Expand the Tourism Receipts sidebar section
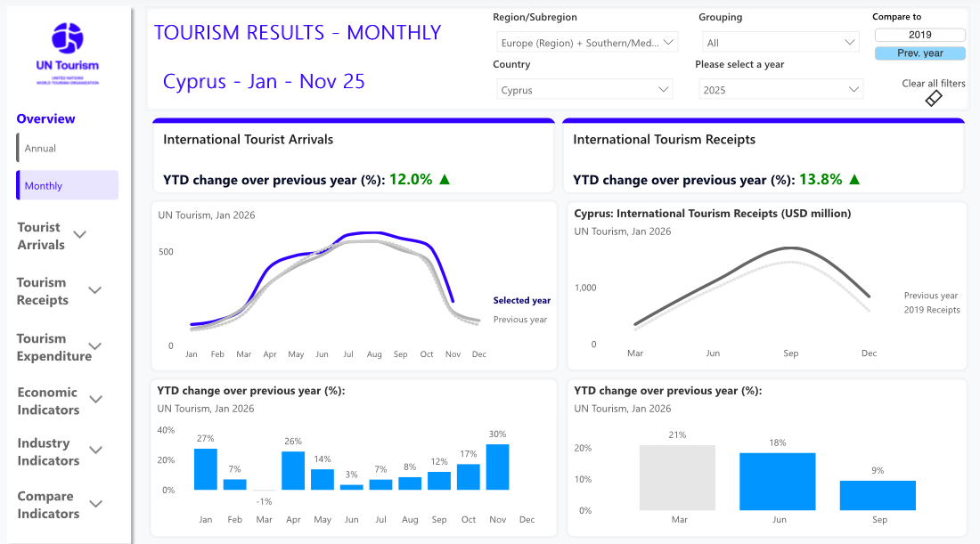Image resolution: width=980 pixels, height=544 pixels. [x=94, y=290]
